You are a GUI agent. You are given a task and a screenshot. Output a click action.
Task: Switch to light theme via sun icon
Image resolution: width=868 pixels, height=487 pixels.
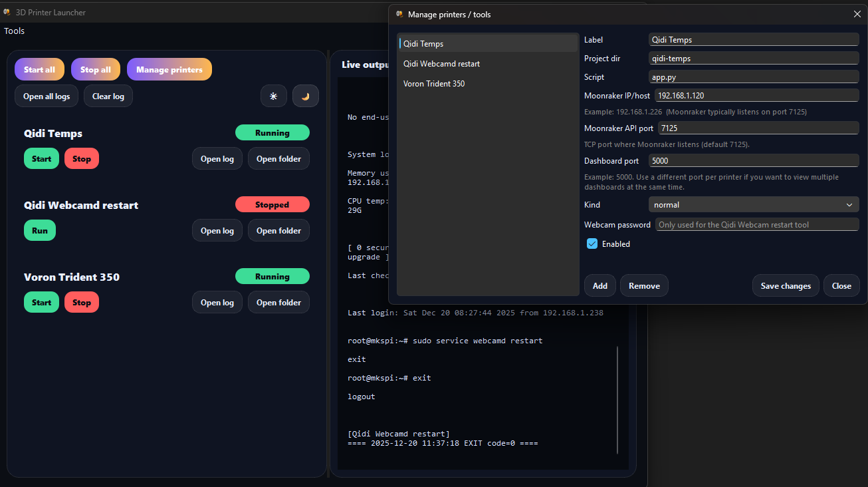point(273,96)
